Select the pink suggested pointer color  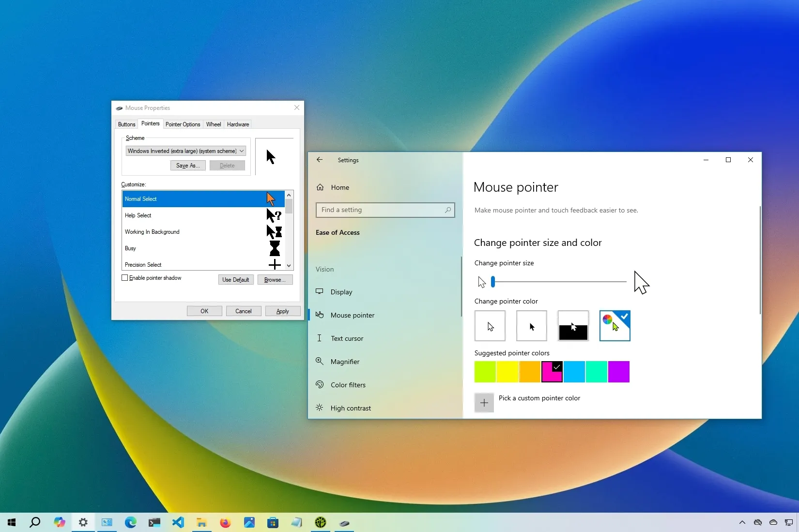pos(551,372)
